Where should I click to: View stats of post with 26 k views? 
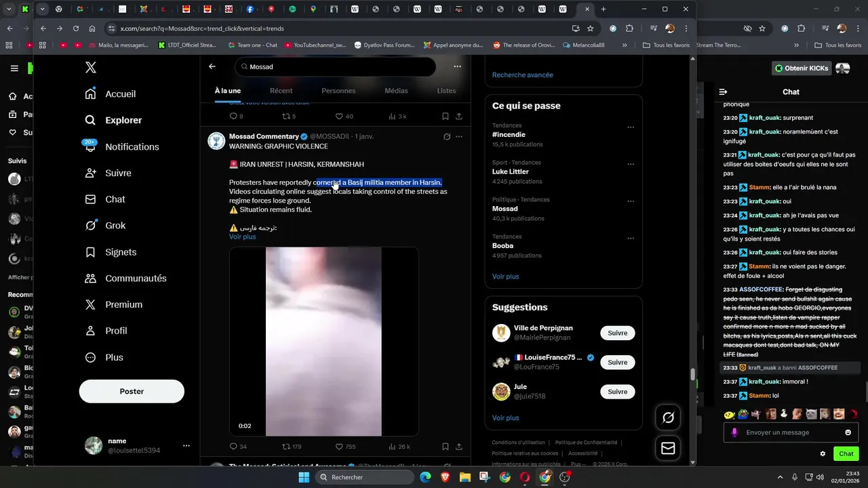(x=399, y=447)
